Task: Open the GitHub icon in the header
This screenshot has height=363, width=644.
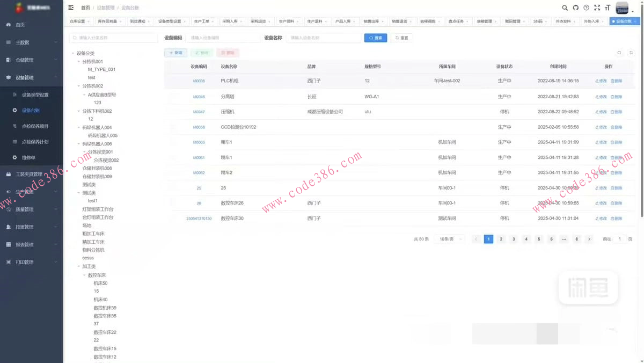Action: point(575,8)
